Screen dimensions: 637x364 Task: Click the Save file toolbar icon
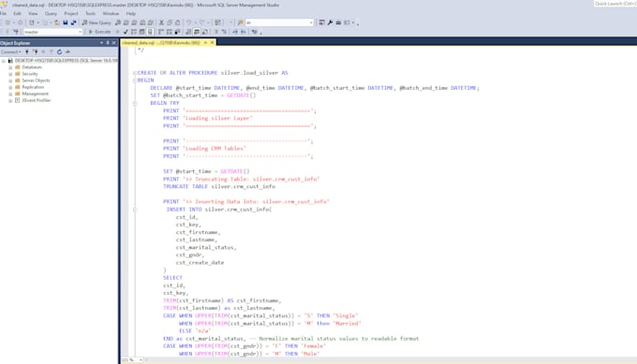click(65, 22)
